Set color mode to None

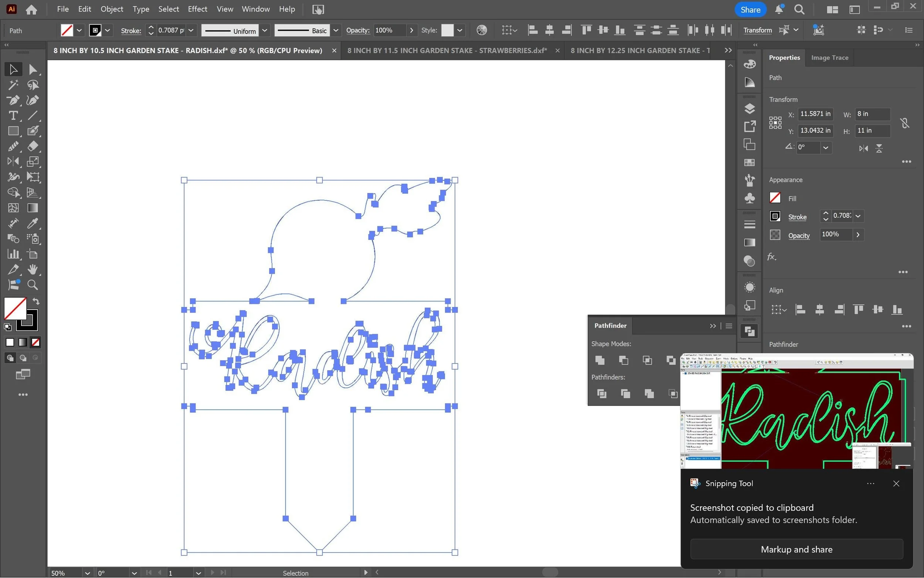pos(35,342)
